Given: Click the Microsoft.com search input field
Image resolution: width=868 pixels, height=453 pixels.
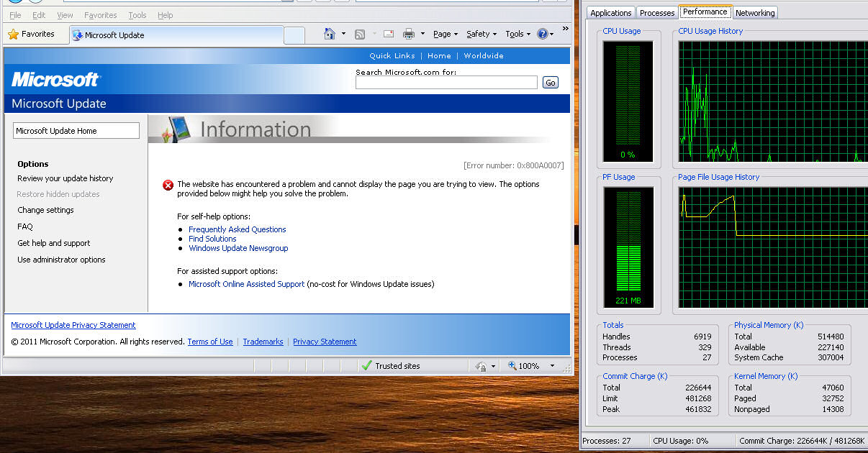Looking at the screenshot, I should pyautogui.click(x=446, y=83).
